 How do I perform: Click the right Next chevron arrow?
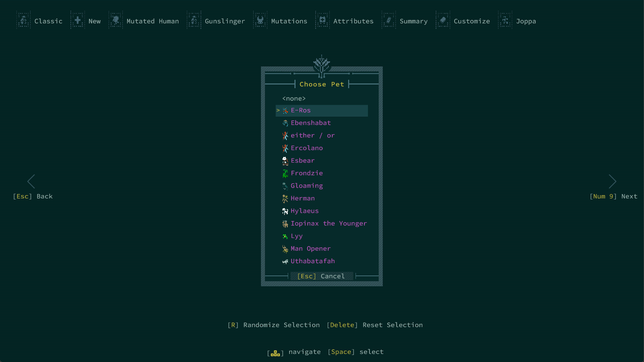click(613, 181)
